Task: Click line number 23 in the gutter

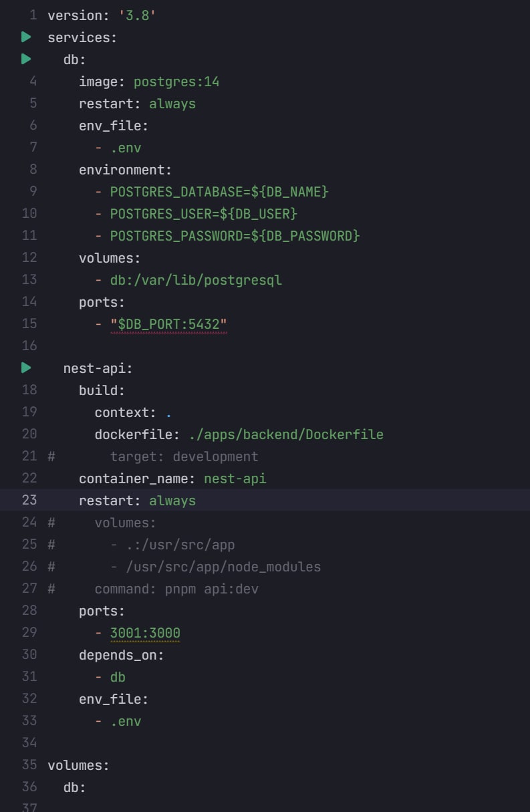Action: click(x=29, y=500)
